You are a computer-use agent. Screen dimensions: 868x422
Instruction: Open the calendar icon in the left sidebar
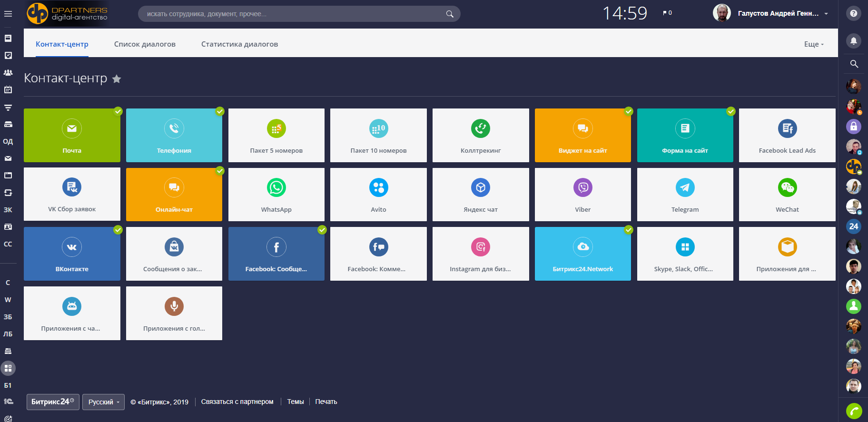(x=8, y=89)
